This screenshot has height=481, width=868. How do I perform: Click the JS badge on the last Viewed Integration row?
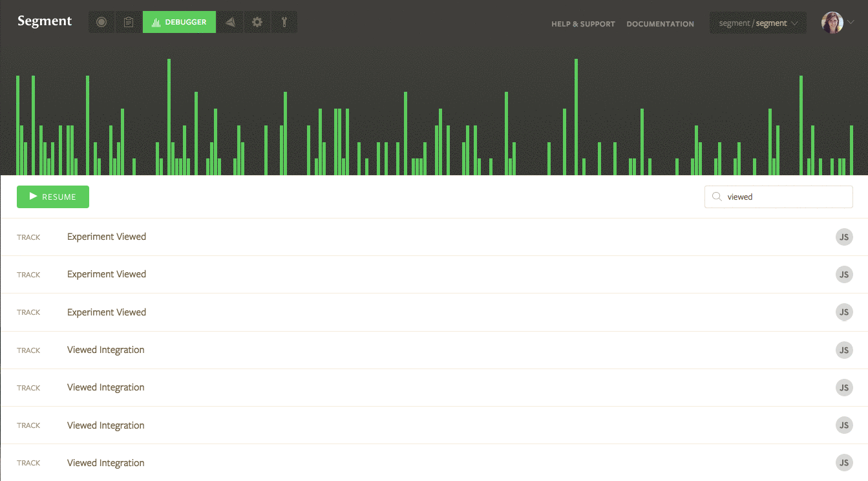[x=843, y=463]
